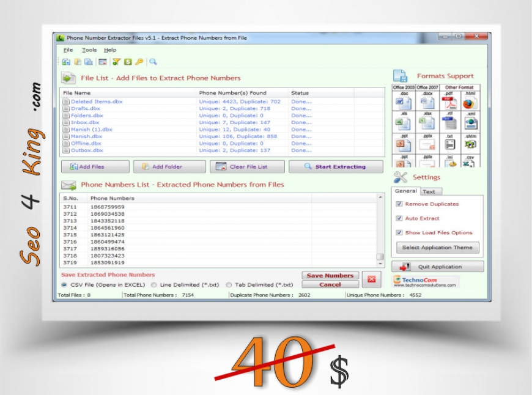This screenshot has width=532, height=395.
Task: Open the Help menu
Action: (x=110, y=50)
